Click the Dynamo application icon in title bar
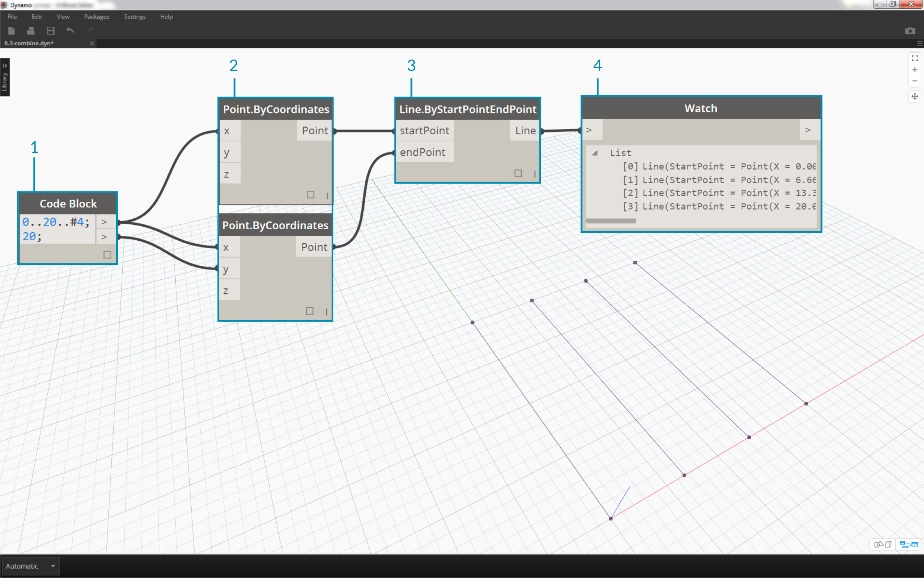 (4, 5)
